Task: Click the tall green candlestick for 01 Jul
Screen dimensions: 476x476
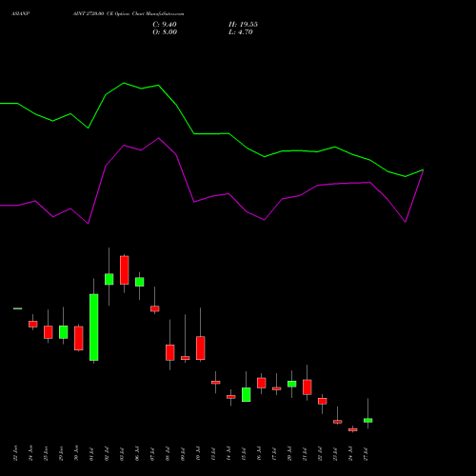Action: pos(94,327)
